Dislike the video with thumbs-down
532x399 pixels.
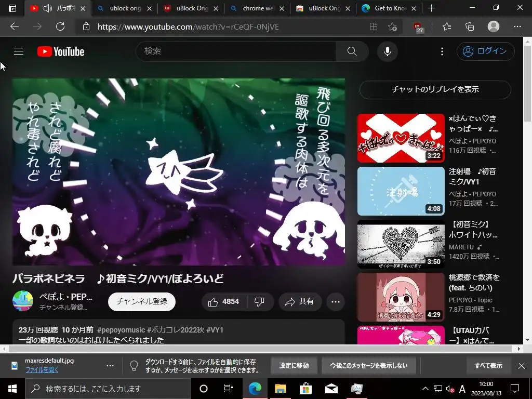tap(260, 302)
